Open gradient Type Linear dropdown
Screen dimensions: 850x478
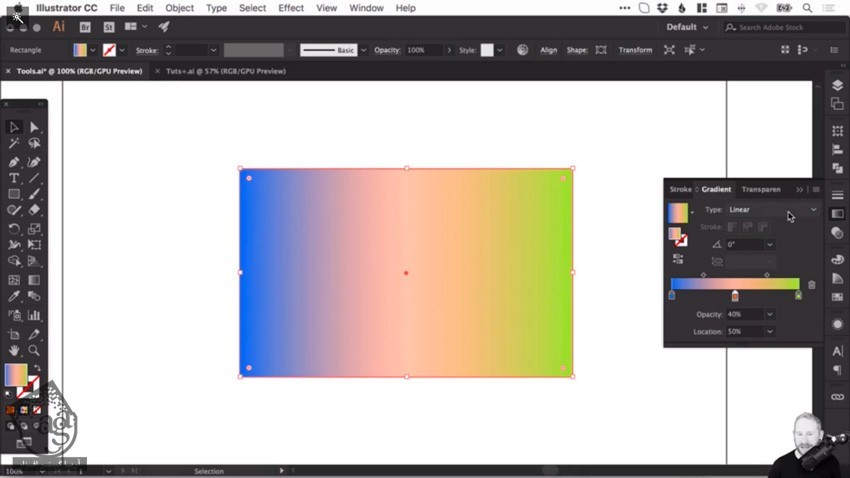[x=772, y=210]
